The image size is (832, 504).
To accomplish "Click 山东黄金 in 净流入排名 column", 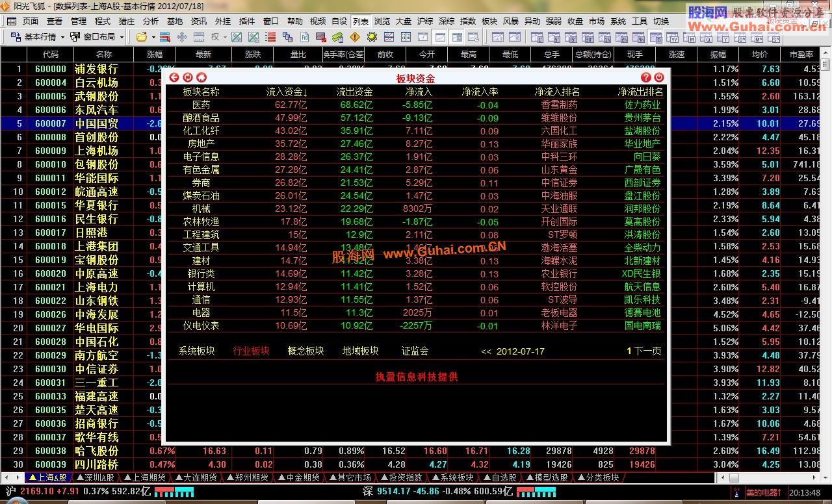I will click(559, 170).
